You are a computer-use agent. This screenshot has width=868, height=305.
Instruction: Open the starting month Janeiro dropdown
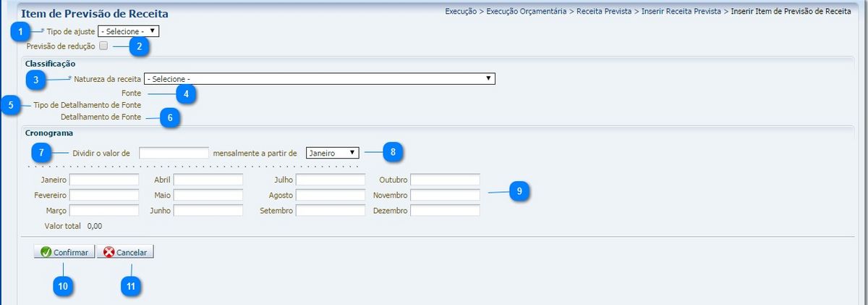(332, 153)
